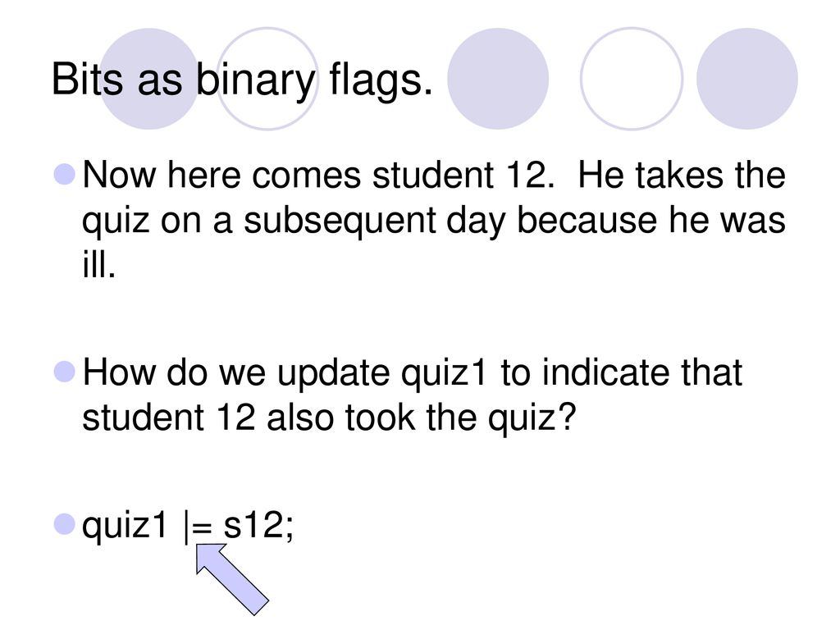Click bullet before 'How do we update'
This screenshot has width=840, height=630.
point(65,372)
